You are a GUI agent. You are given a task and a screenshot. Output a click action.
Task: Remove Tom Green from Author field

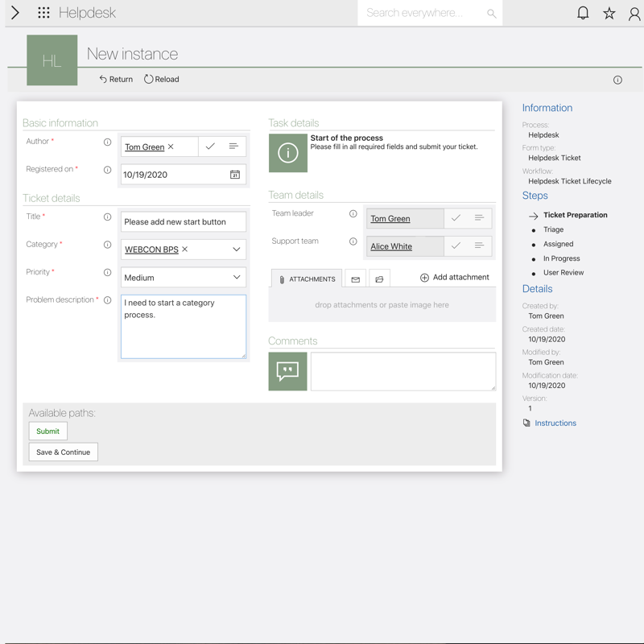(x=171, y=147)
